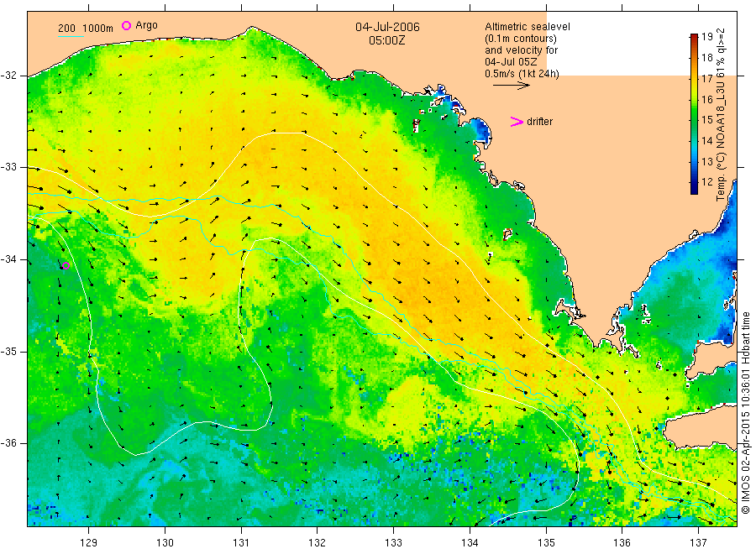This screenshot has height=554, width=756.
Task: Click the 'Altimetric sealevel' label
Action: tap(528, 27)
